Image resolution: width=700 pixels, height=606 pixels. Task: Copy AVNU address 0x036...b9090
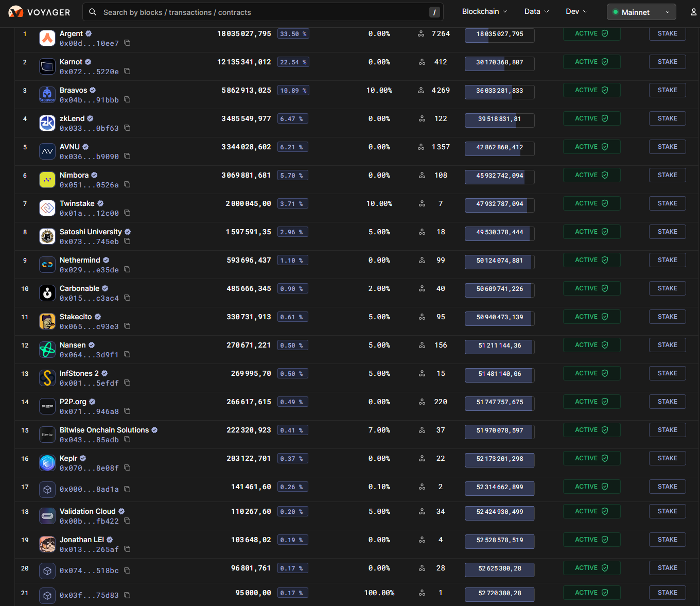(127, 157)
